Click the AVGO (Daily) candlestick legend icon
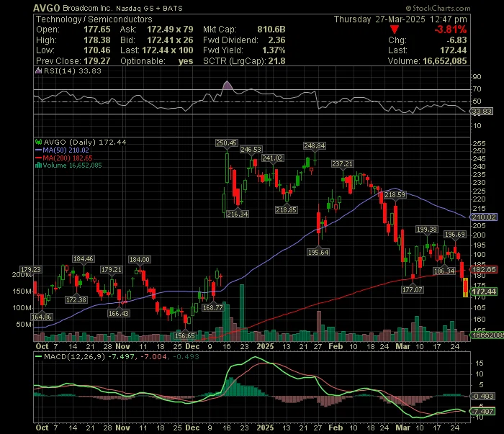This screenshot has width=504, height=434. click(38, 142)
